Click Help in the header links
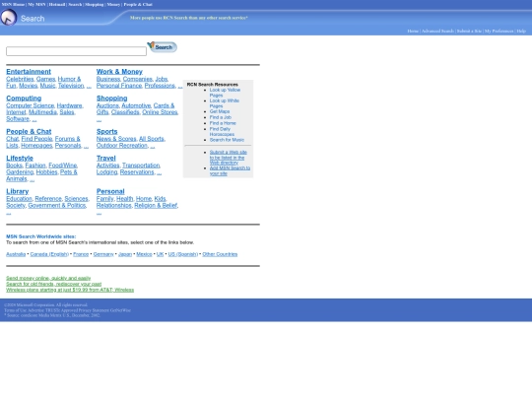 click(x=521, y=31)
